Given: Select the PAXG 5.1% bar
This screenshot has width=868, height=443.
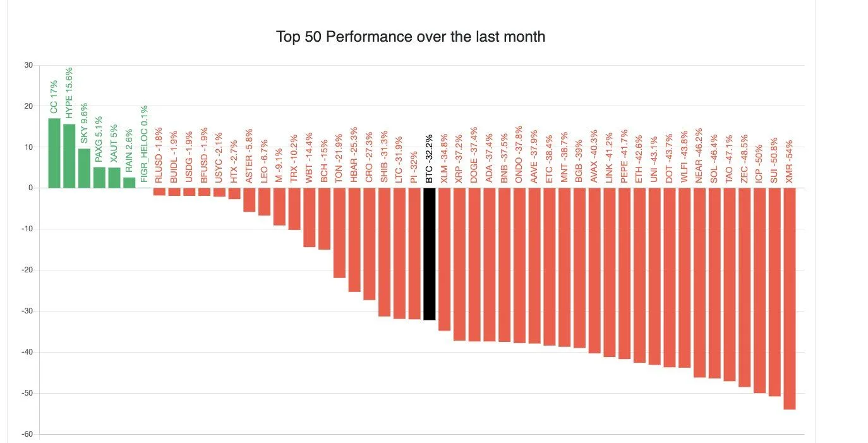Looking at the screenshot, I should (x=99, y=178).
